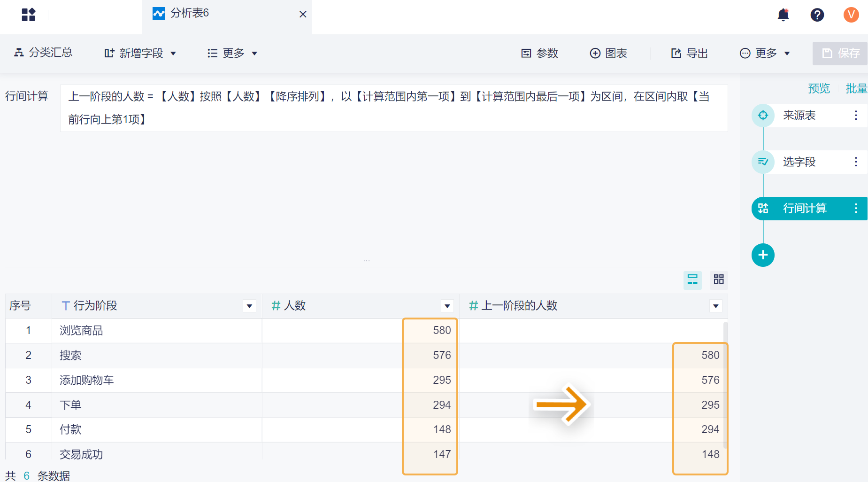
Task: Click the 人数 column header
Action: pyautogui.click(x=361, y=306)
